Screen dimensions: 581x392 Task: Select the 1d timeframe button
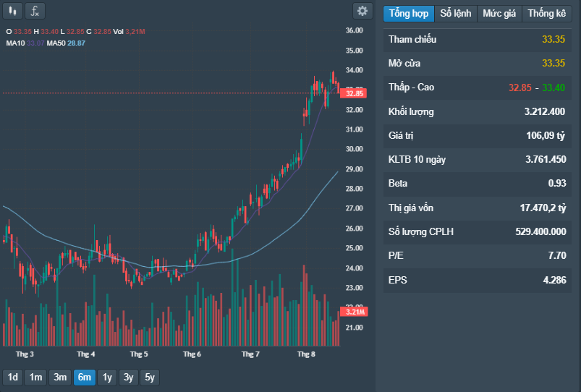click(x=12, y=378)
